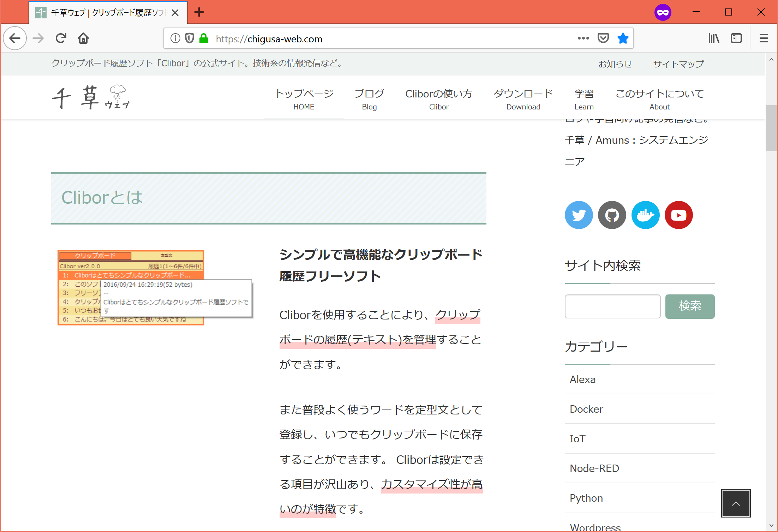Open the browser Home page
This screenshot has width=778, height=532.
click(83, 38)
